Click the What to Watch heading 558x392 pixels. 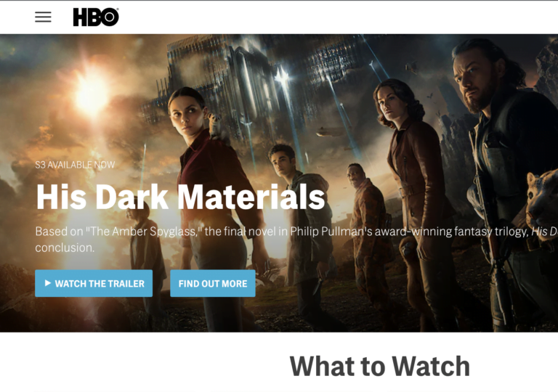point(380,366)
